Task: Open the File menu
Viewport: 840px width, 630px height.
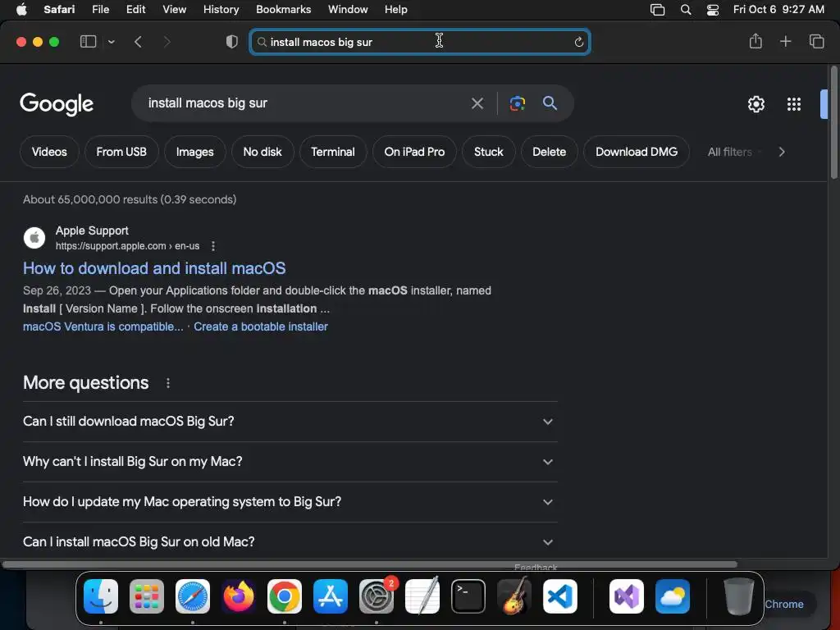Action: (x=100, y=9)
